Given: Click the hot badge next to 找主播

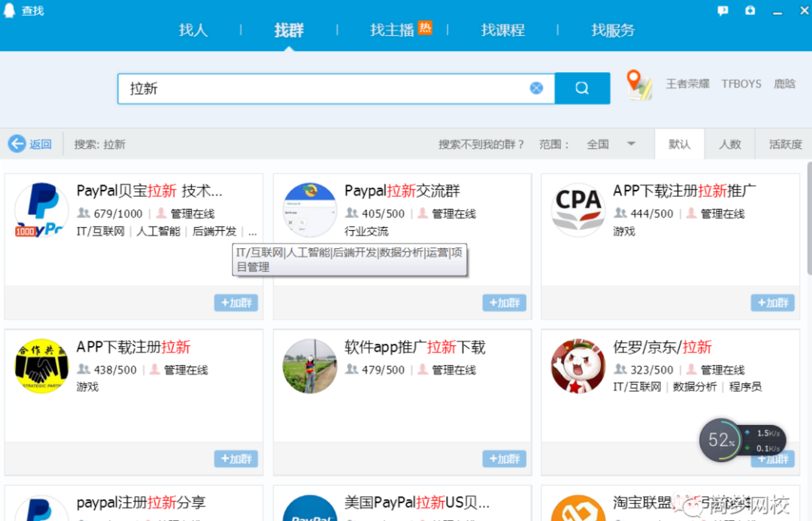Looking at the screenshot, I should tap(425, 27).
